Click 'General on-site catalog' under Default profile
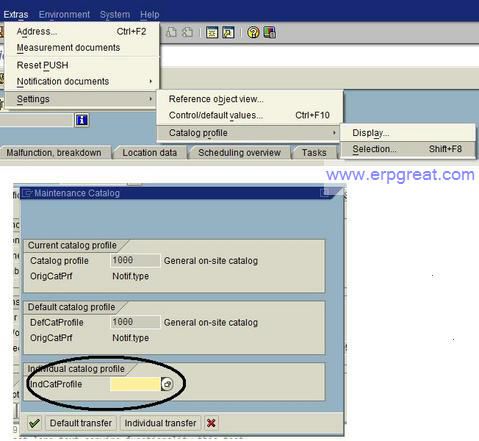The width and height of the screenshot is (479, 441). [x=211, y=323]
